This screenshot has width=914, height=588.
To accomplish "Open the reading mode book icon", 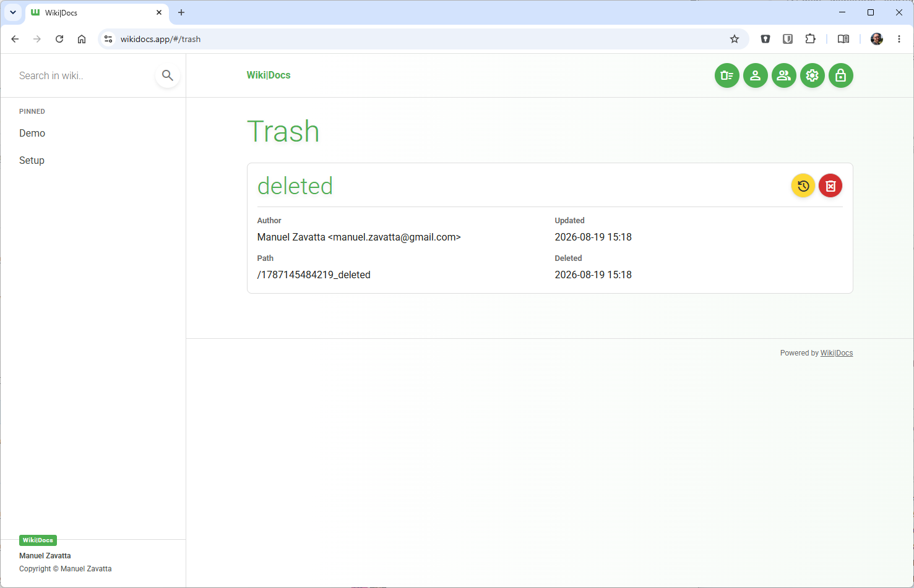I will [x=843, y=39].
